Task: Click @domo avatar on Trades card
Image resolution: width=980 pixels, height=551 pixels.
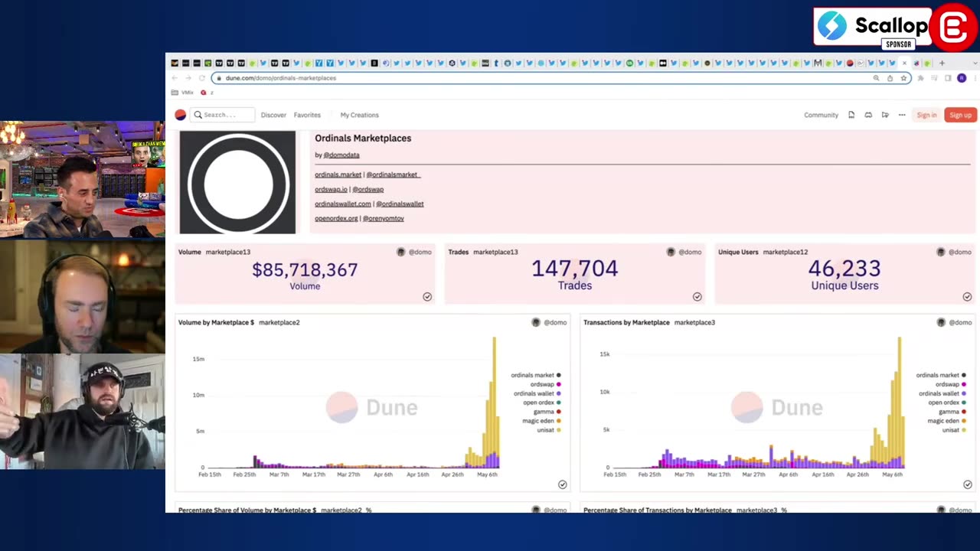Action: click(x=671, y=252)
